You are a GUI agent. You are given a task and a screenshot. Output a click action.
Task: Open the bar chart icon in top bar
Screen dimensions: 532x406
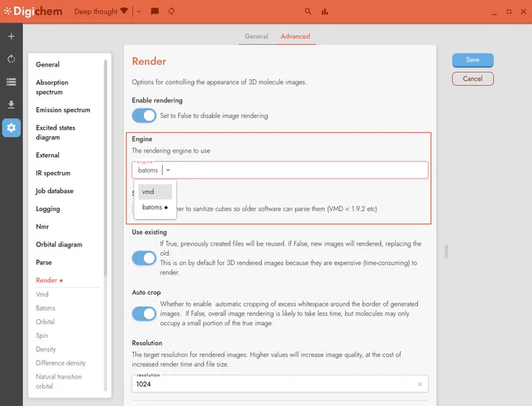point(325,12)
